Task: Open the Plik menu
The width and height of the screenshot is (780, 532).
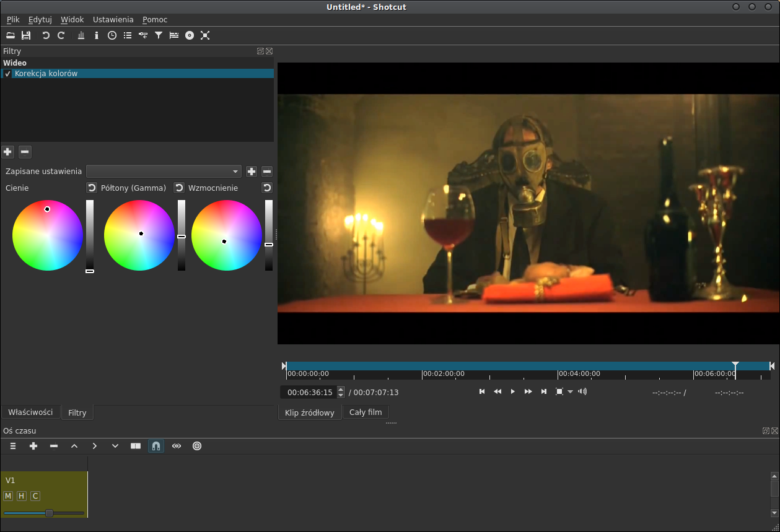Action: pos(13,20)
